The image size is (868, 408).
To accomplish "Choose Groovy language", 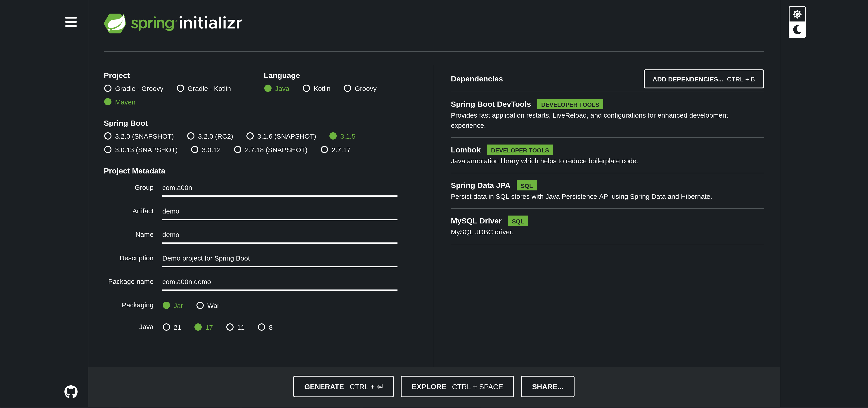I will pyautogui.click(x=360, y=88).
